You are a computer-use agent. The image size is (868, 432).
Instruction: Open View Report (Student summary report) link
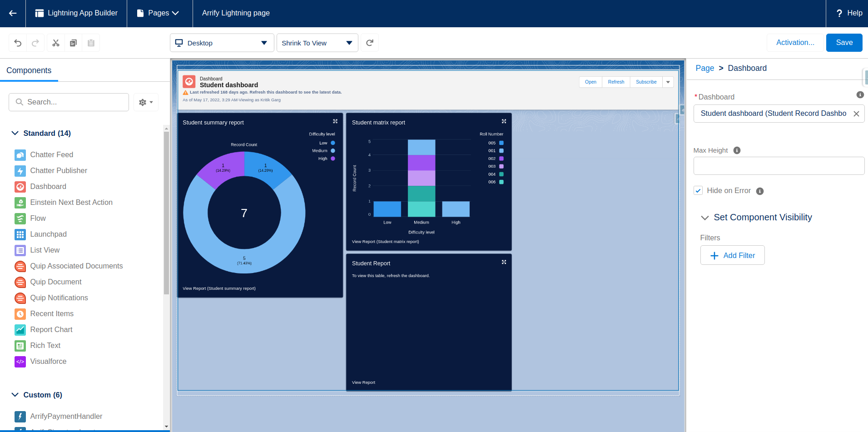(x=219, y=288)
